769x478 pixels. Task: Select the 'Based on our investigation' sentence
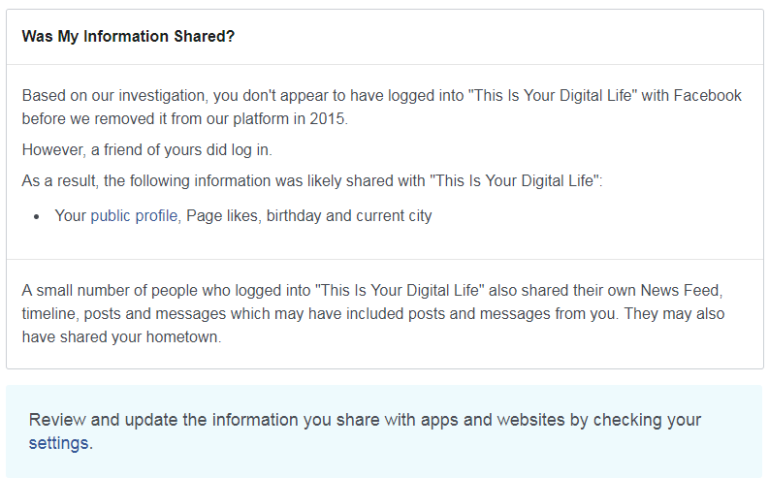pos(381,107)
